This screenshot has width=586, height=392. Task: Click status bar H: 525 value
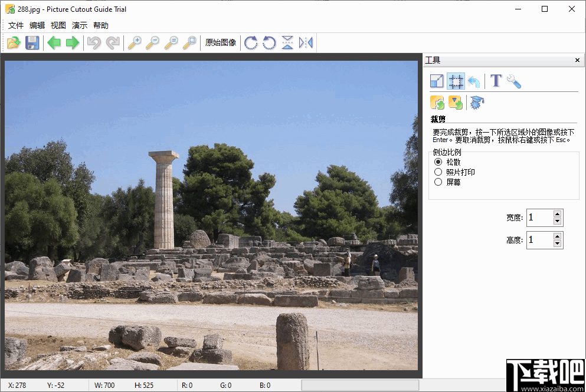click(144, 386)
